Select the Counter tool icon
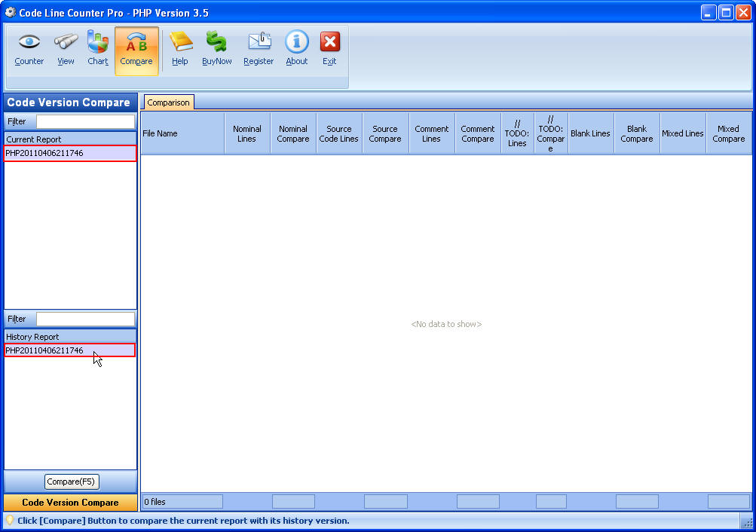 pyautogui.click(x=29, y=47)
